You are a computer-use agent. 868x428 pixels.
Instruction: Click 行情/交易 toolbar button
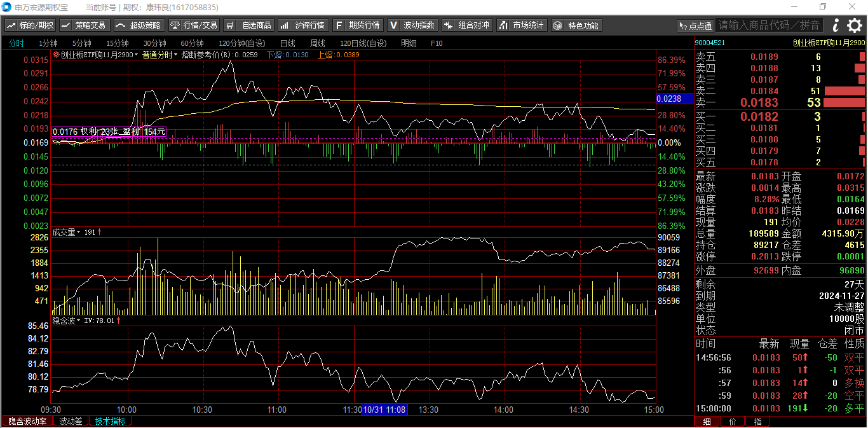coord(194,25)
